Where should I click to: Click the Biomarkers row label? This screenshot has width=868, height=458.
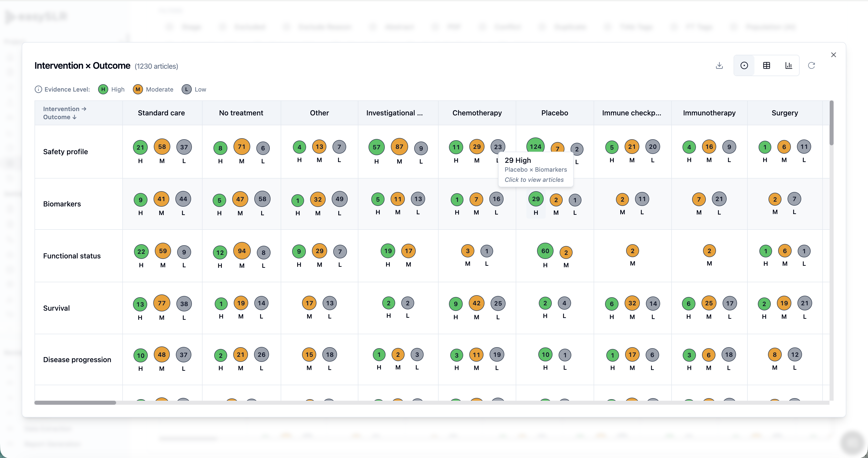coord(62,204)
